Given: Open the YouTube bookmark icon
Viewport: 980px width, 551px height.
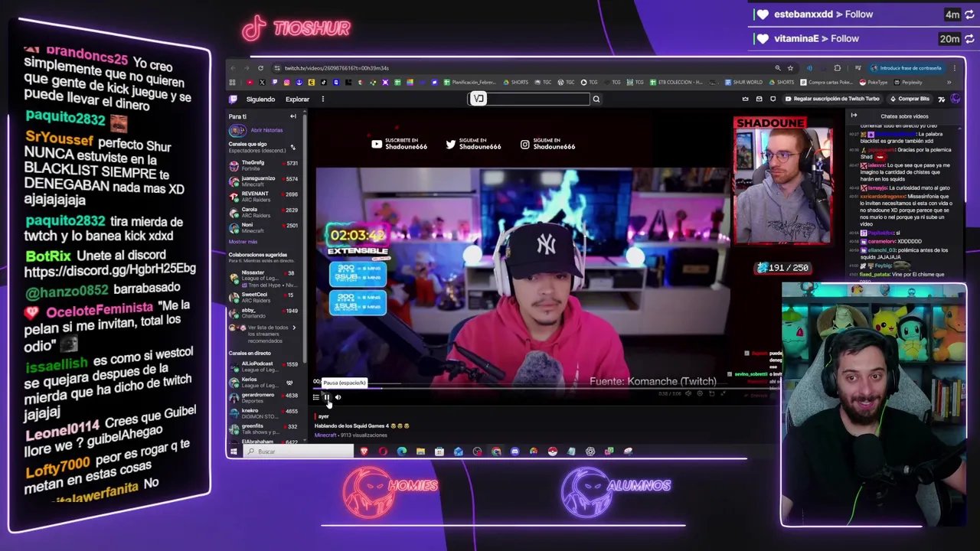Looking at the screenshot, I should [250, 82].
